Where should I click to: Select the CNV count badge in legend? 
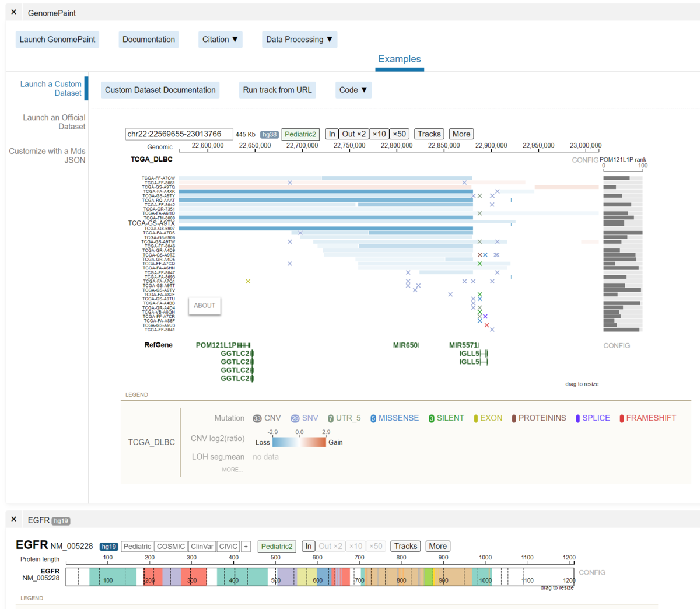[257, 418]
